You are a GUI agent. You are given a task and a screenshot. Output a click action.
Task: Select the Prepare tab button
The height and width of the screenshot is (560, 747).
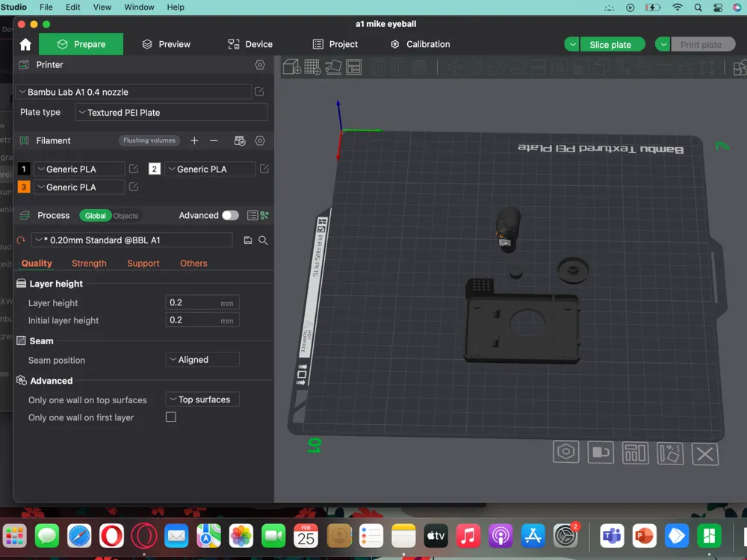coord(81,44)
